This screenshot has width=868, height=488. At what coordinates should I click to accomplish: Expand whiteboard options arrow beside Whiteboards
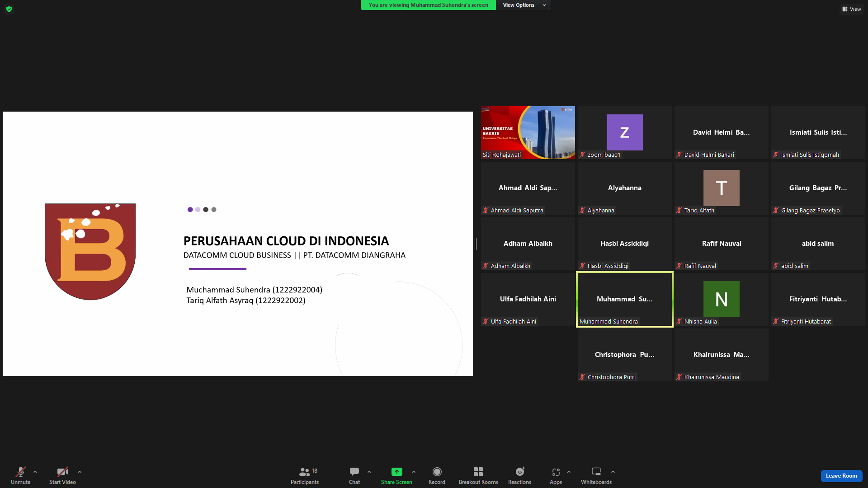coord(613,472)
